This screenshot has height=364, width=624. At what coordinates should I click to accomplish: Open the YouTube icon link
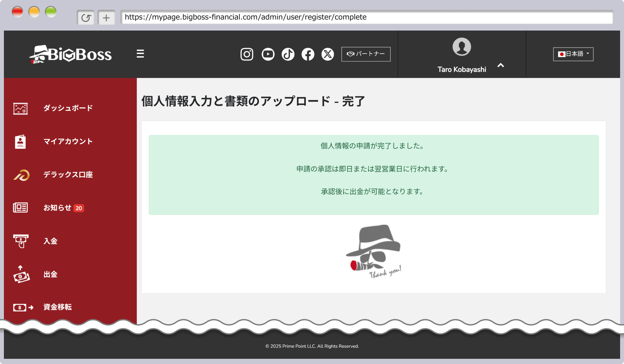(268, 54)
